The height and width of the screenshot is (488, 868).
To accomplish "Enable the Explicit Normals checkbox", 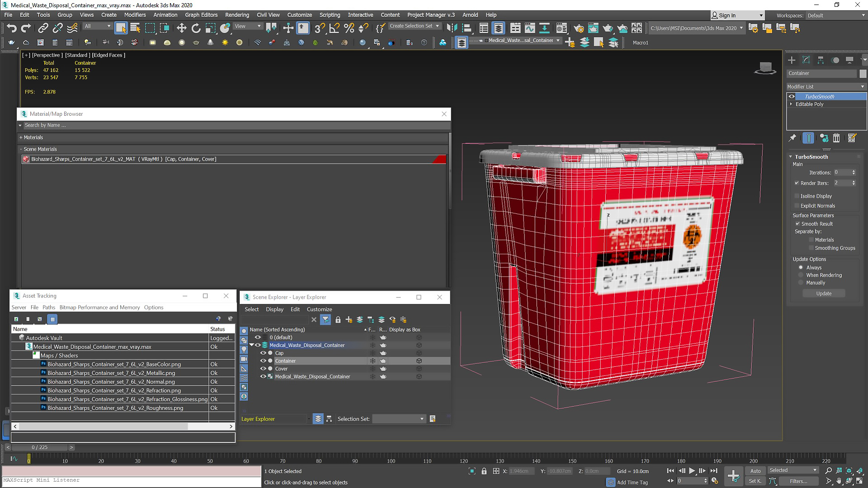I will 797,206.
